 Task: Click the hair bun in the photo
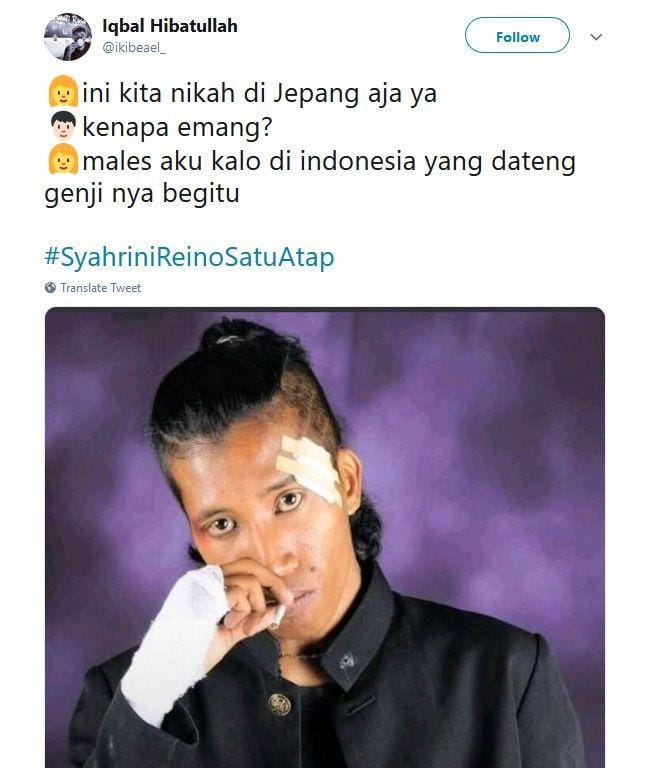(x=230, y=334)
